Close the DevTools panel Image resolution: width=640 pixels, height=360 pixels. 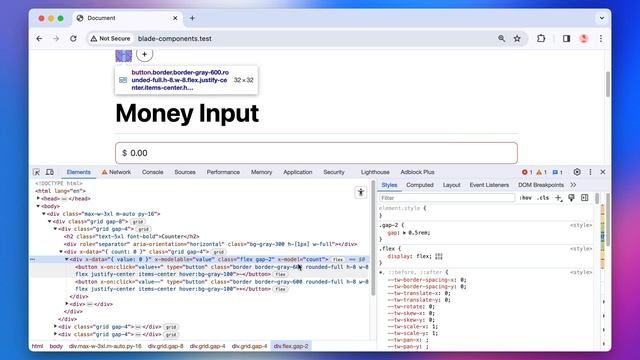coord(603,172)
